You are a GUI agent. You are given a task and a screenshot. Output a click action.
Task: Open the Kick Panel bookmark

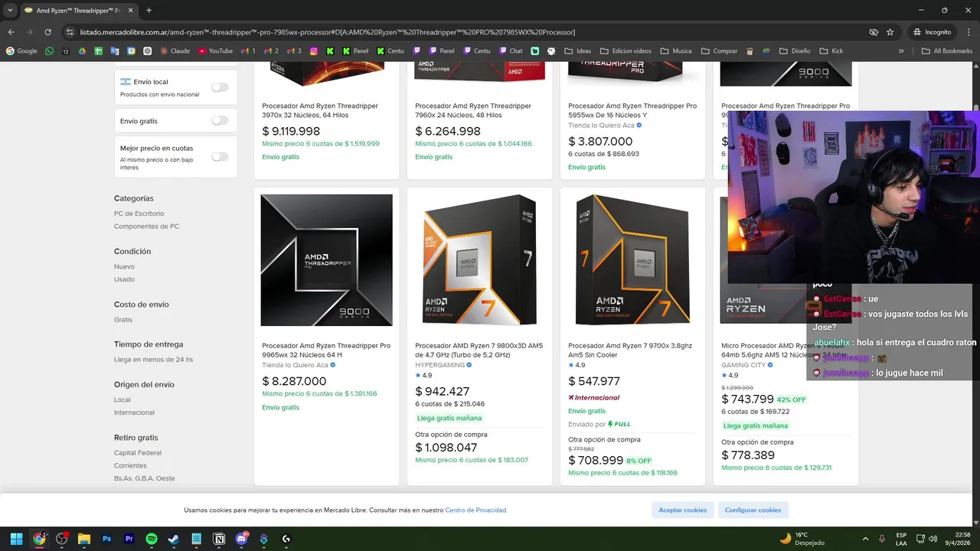pyautogui.click(x=355, y=51)
